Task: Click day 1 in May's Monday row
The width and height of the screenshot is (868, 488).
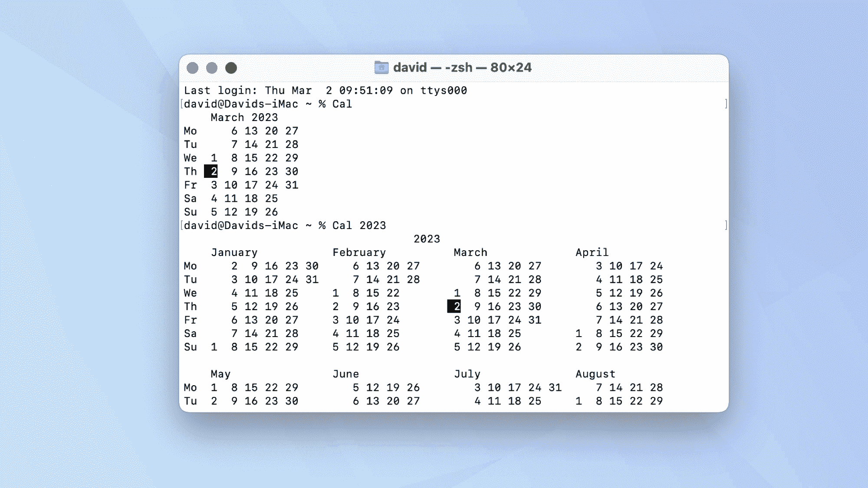Action: [x=214, y=387]
